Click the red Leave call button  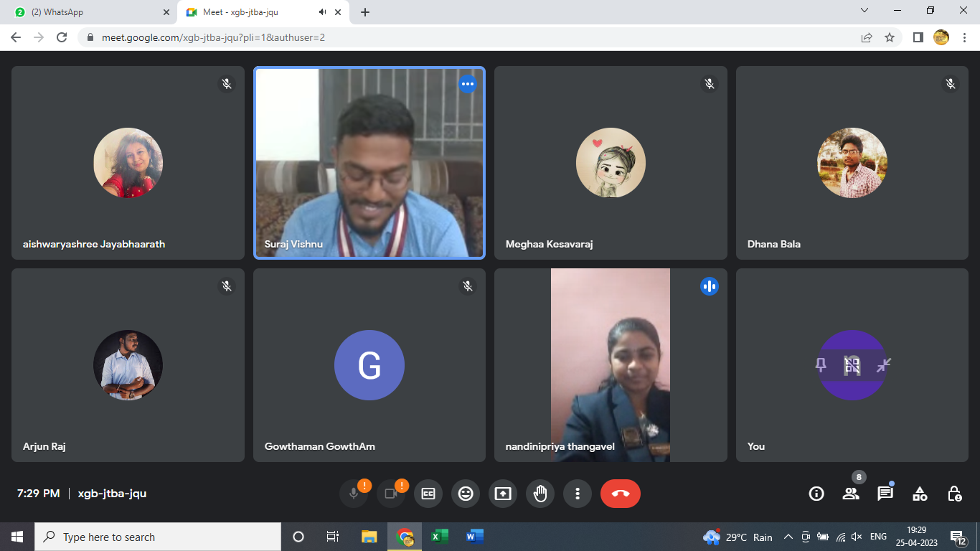tap(620, 494)
